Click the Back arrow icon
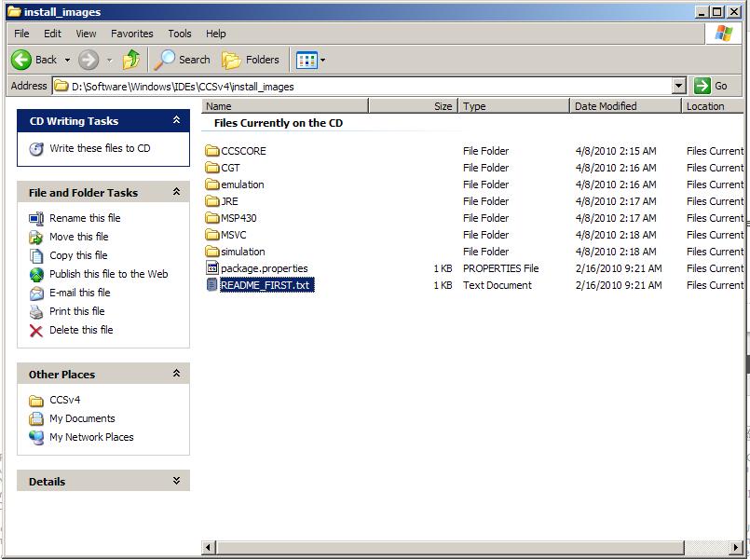The width and height of the screenshot is (750, 560). [21, 60]
